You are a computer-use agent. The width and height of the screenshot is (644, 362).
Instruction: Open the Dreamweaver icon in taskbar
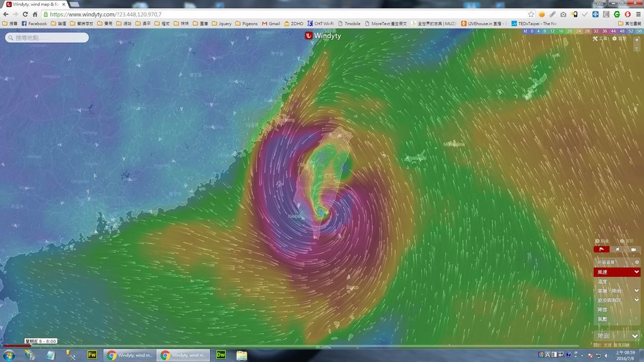point(221,355)
